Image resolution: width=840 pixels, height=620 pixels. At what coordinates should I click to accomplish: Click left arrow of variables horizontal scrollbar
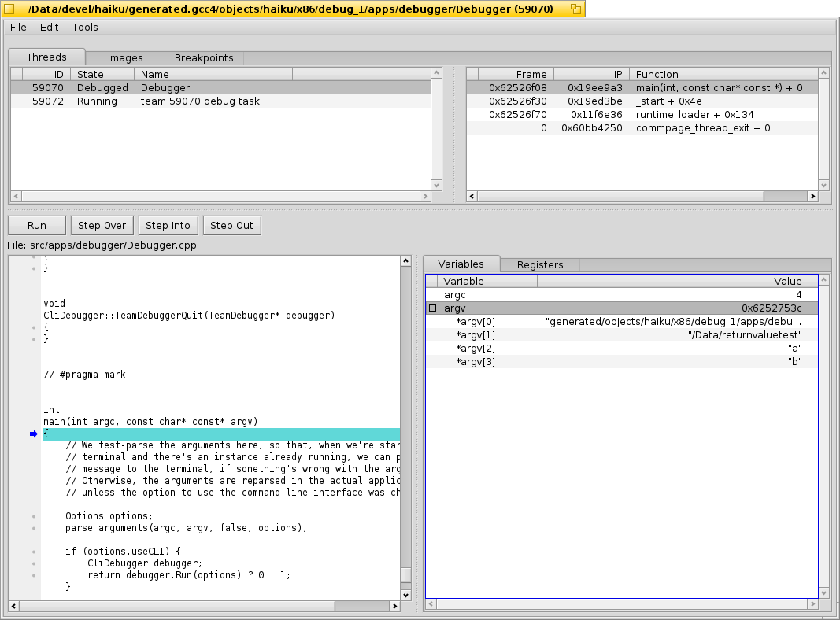(431, 604)
